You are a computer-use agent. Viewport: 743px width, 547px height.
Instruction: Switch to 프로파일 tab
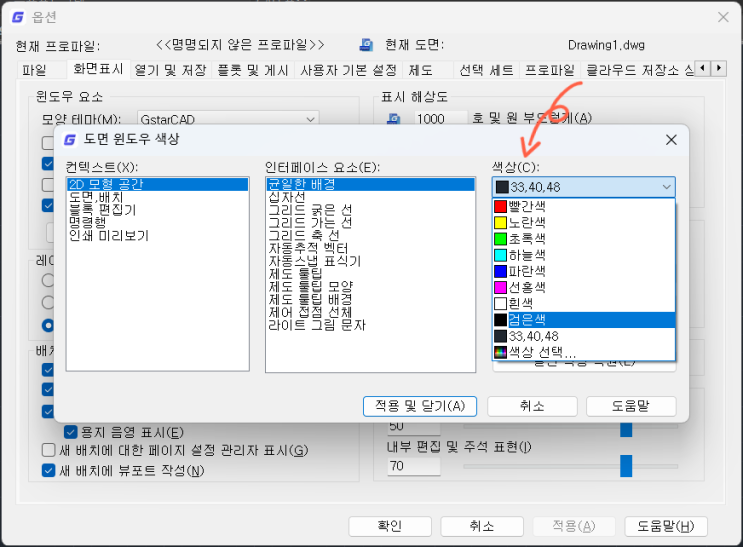tap(550, 70)
